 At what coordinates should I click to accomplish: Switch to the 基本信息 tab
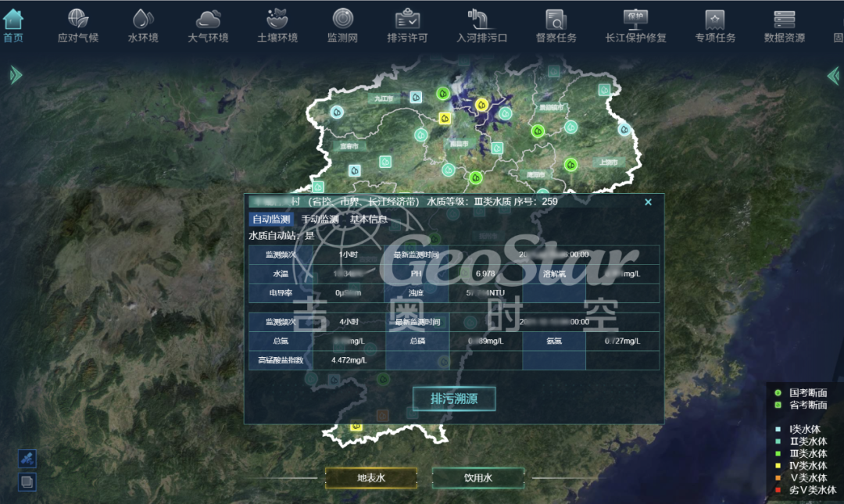(369, 219)
